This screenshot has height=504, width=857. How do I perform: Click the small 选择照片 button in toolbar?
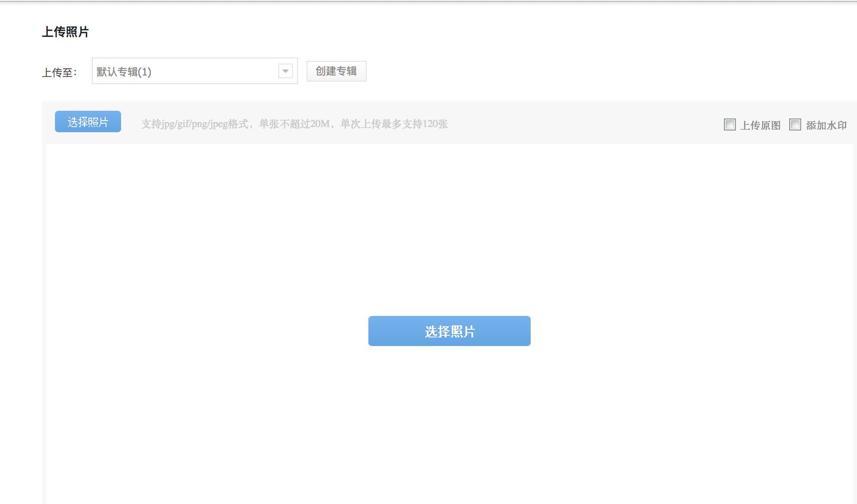(88, 122)
